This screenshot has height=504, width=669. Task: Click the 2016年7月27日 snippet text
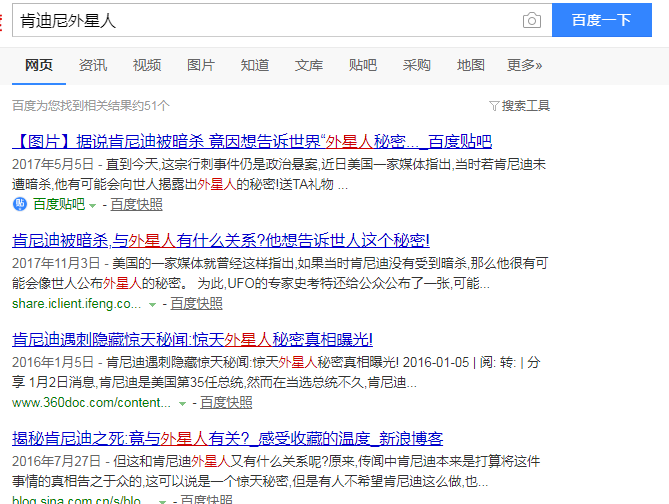pyautogui.click(x=276, y=471)
